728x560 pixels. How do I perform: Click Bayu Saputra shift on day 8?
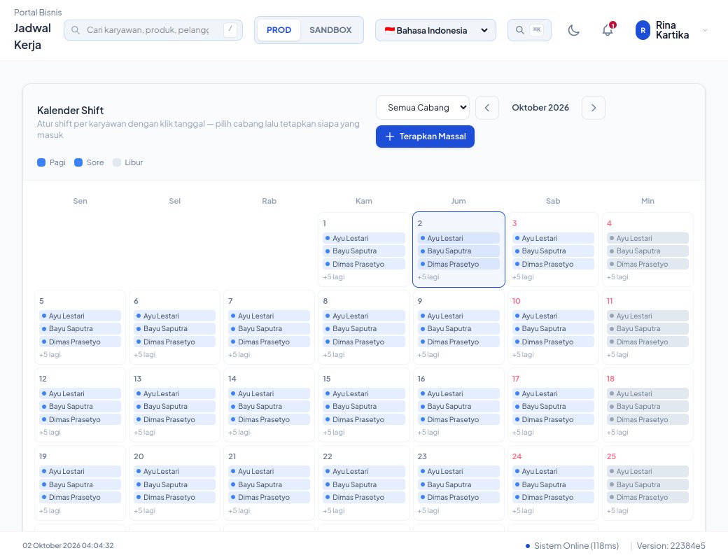(363, 329)
